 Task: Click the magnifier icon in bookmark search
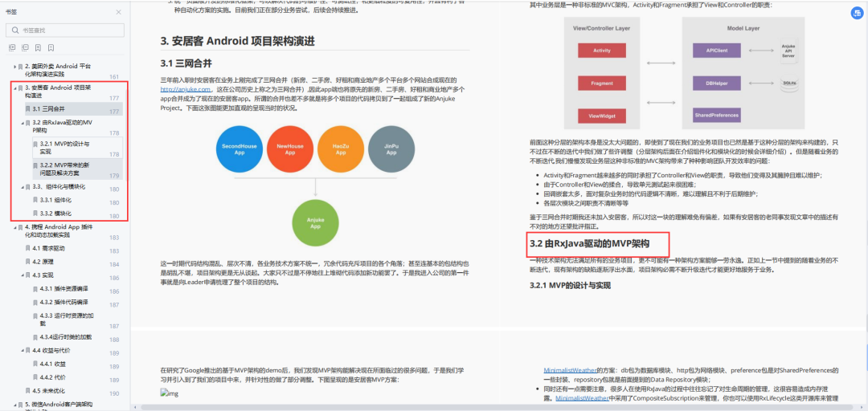tap(14, 30)
